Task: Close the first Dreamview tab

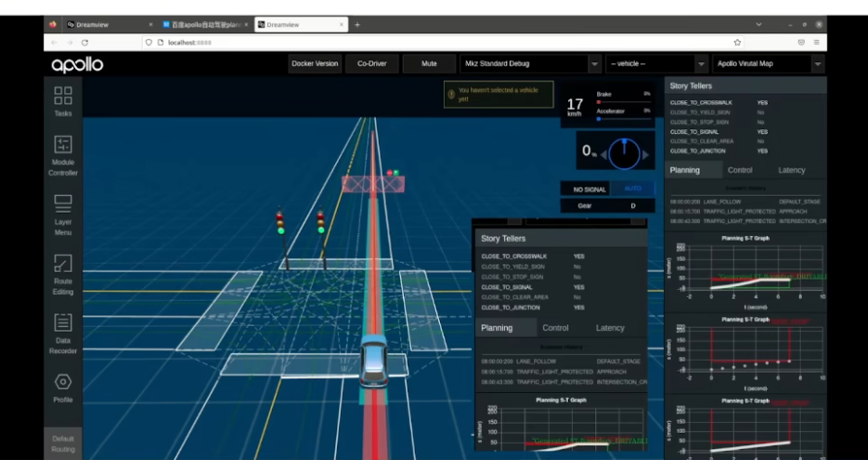Action: tap(150, 24)
